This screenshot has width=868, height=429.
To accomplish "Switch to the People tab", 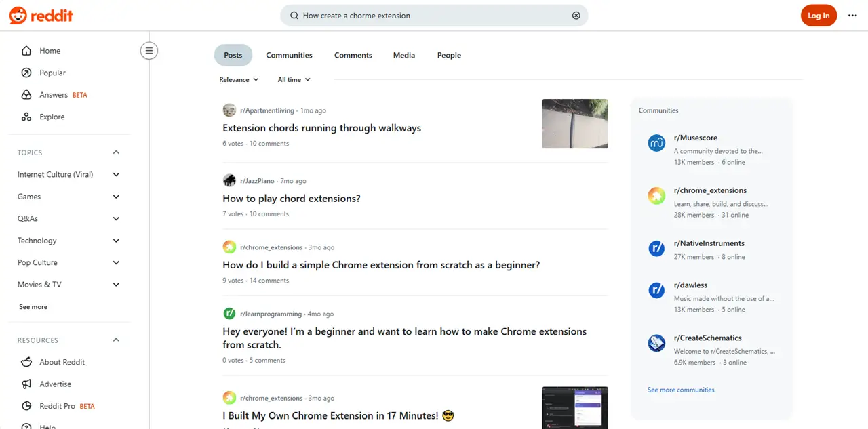I will coord(449,55).
